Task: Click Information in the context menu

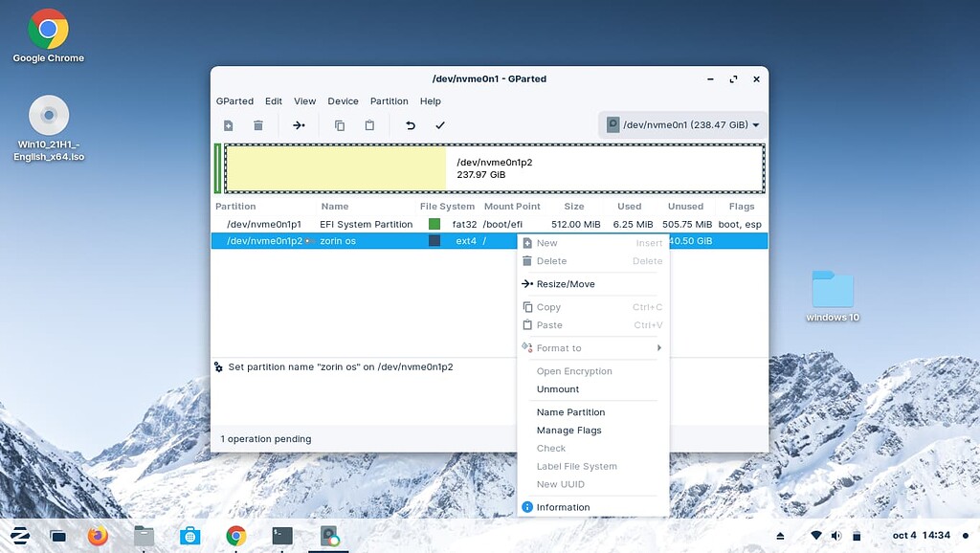Action: 566,507
